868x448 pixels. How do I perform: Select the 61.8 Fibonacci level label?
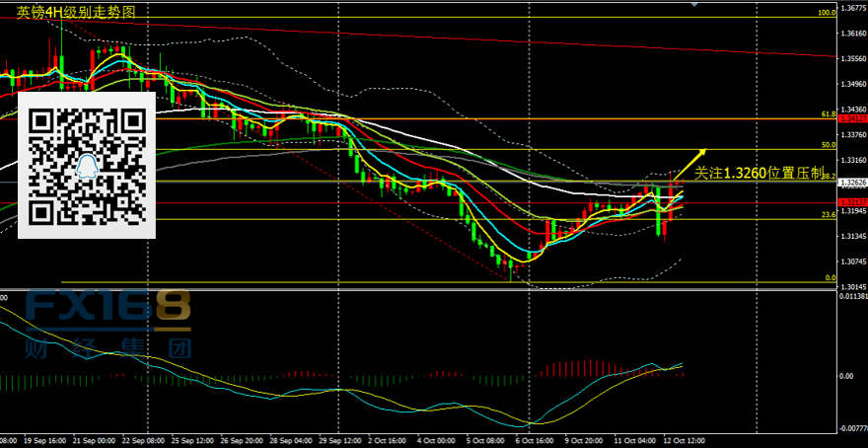coord(828,114)
